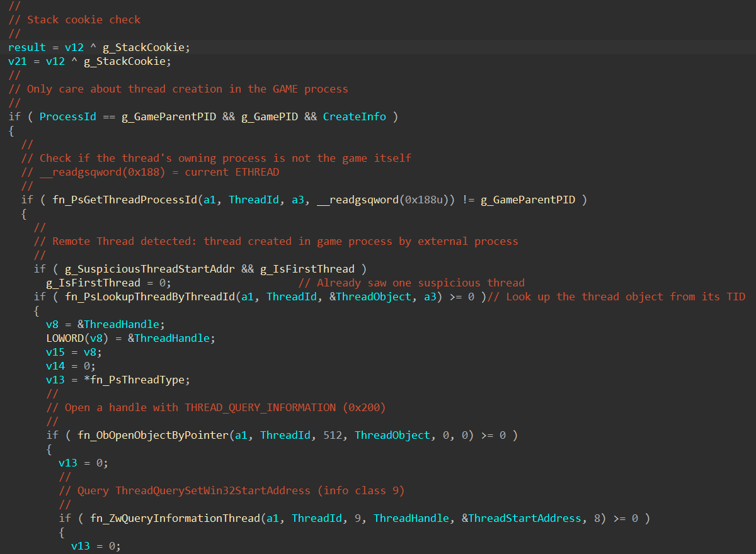The width and height of the screenshot is (756, 554).
Task: Select the &ThreadStartAddress argument
Action: (x=521, y=518)
